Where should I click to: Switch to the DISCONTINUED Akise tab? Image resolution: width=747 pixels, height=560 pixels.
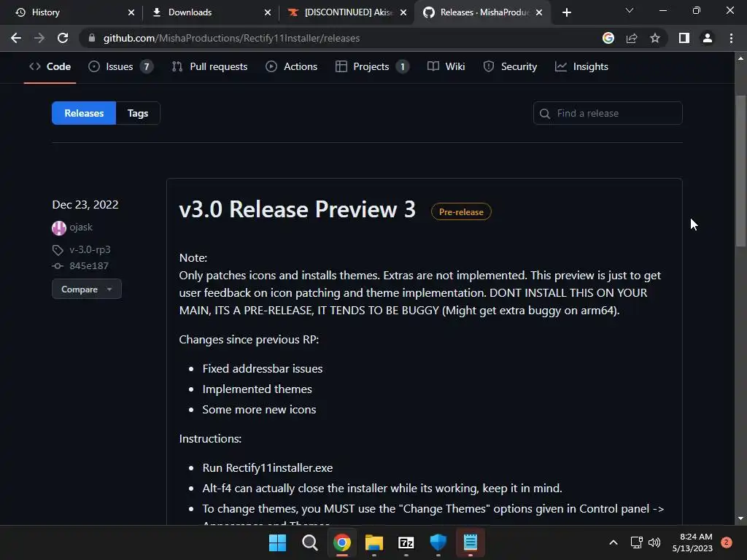coord(348,12)
